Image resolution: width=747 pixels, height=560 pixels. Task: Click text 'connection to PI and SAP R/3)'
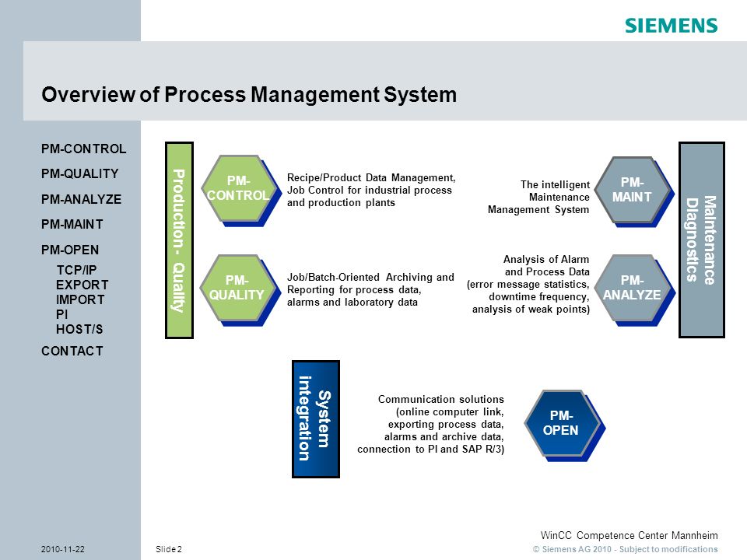pyautogui.click(x=430, y=449)
